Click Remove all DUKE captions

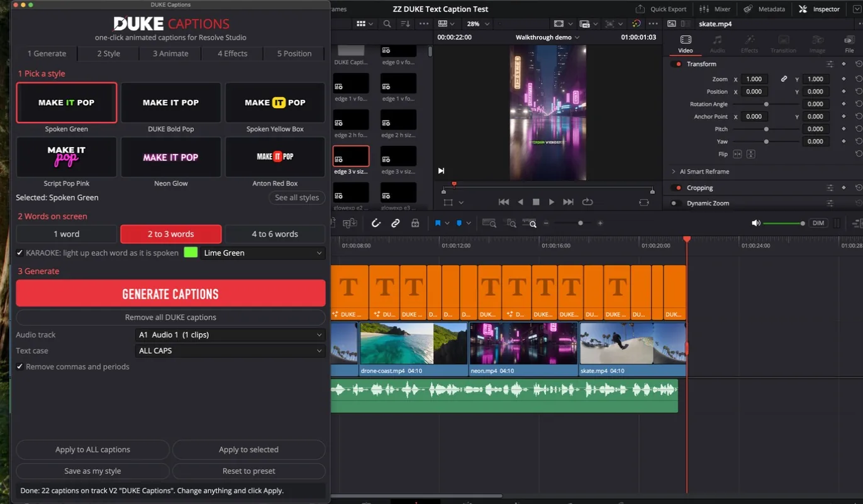[170, 317]
